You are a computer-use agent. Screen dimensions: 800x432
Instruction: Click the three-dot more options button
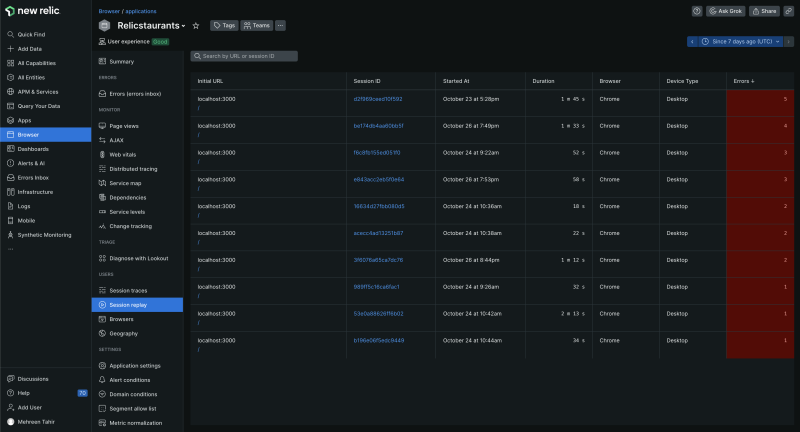click(x=280, y=25)
